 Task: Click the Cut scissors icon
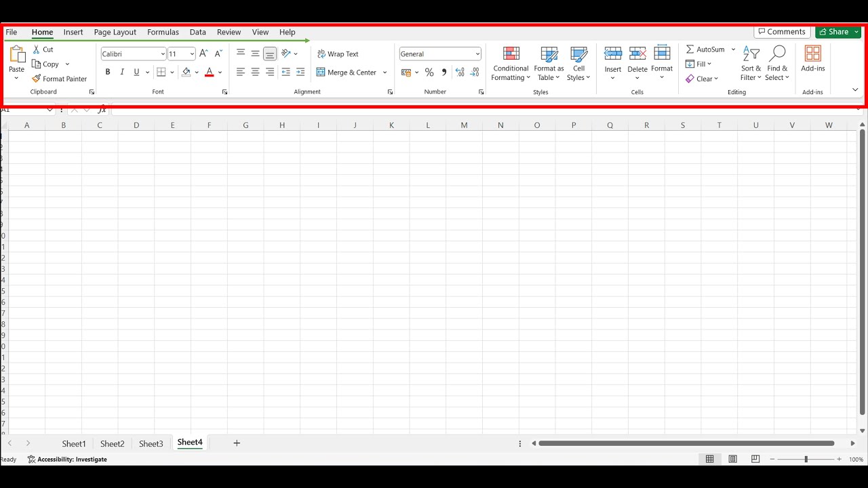(37, 49)
